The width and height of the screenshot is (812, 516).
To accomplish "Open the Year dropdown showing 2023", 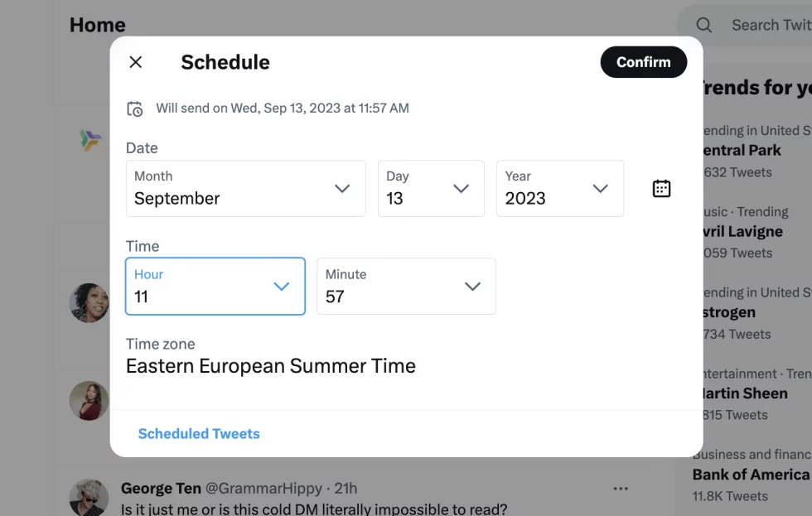I will [x=559, y=189].
